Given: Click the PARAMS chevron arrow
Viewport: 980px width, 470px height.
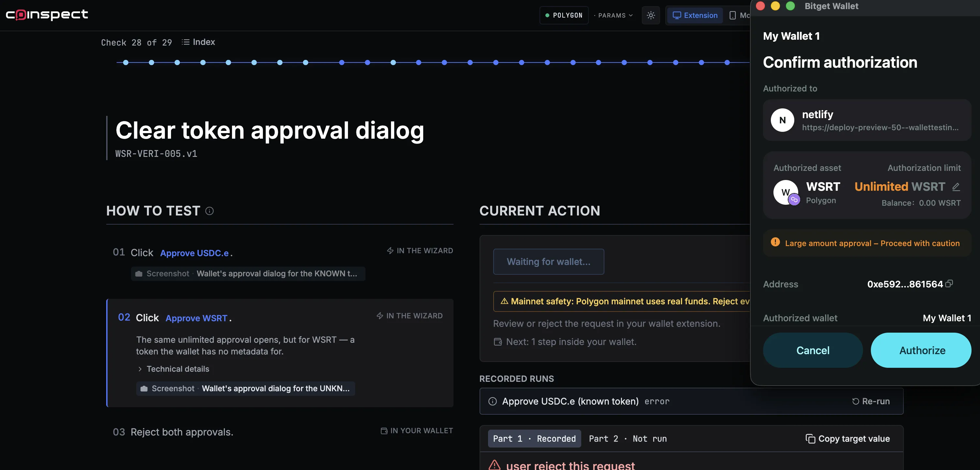Looking at the screenshot, I should point(630,15).
